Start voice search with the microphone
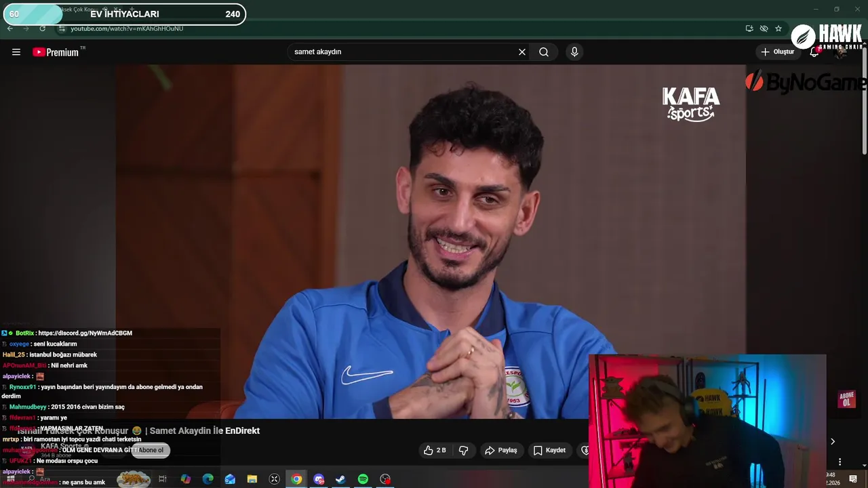The image size is (868, 488). tap(574, 52)
